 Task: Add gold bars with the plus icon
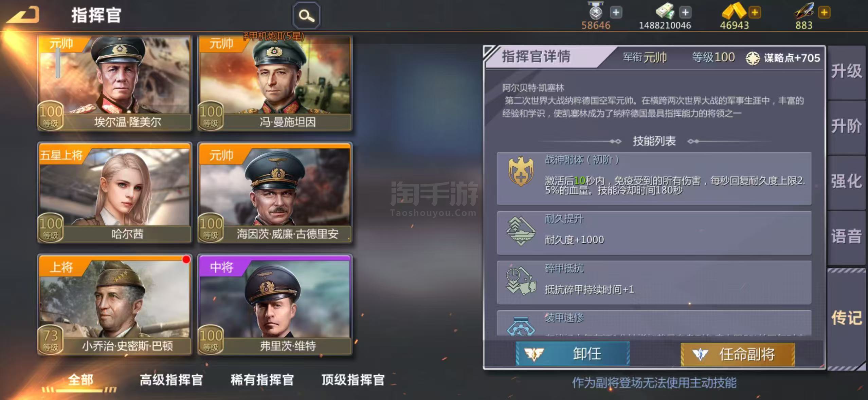point(755,13)
